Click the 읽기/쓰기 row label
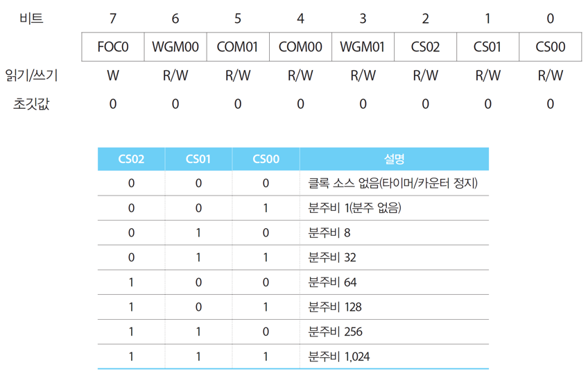This screenshot has height=378, width=588. [31, 76]
